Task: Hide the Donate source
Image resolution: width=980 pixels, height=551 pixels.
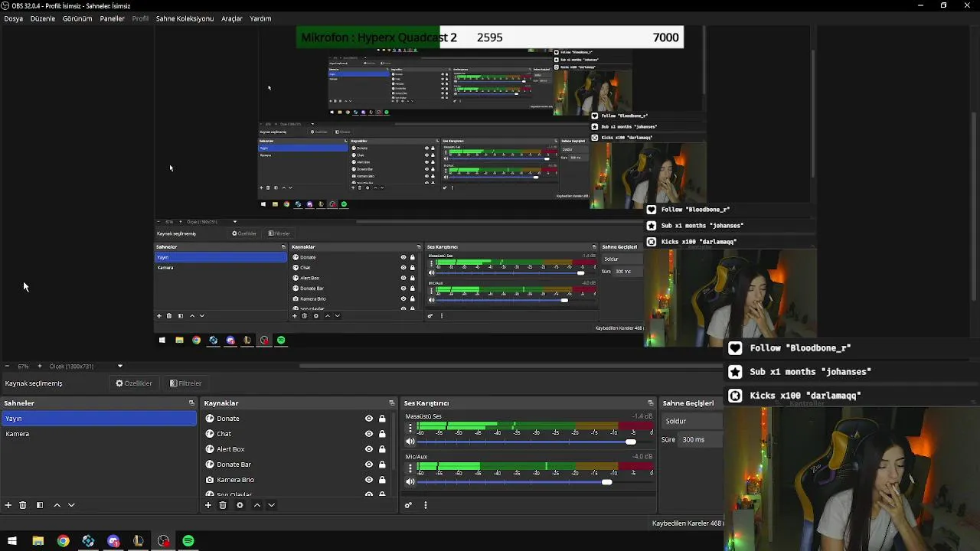Action: 369,419
